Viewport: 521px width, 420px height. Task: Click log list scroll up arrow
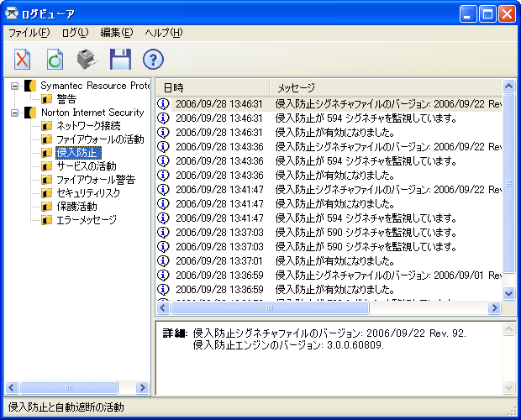click(x=508, y=86)
